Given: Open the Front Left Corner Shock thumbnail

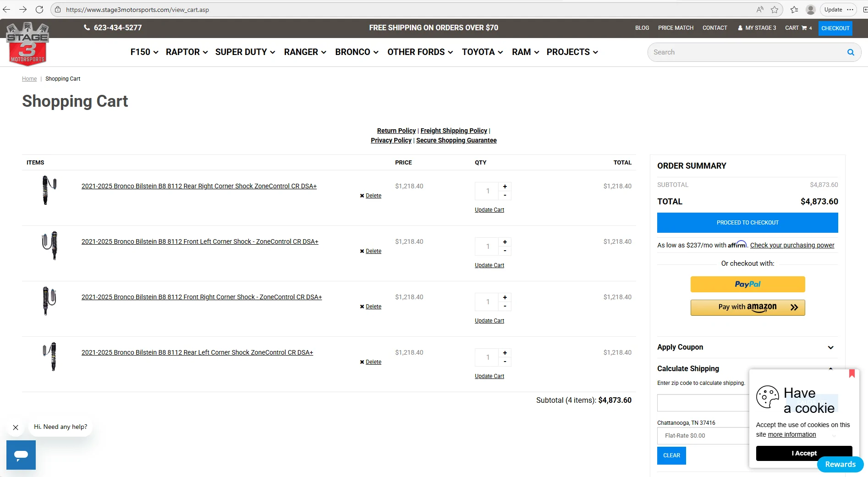Looking at the screenshot, I should (49, 245).
